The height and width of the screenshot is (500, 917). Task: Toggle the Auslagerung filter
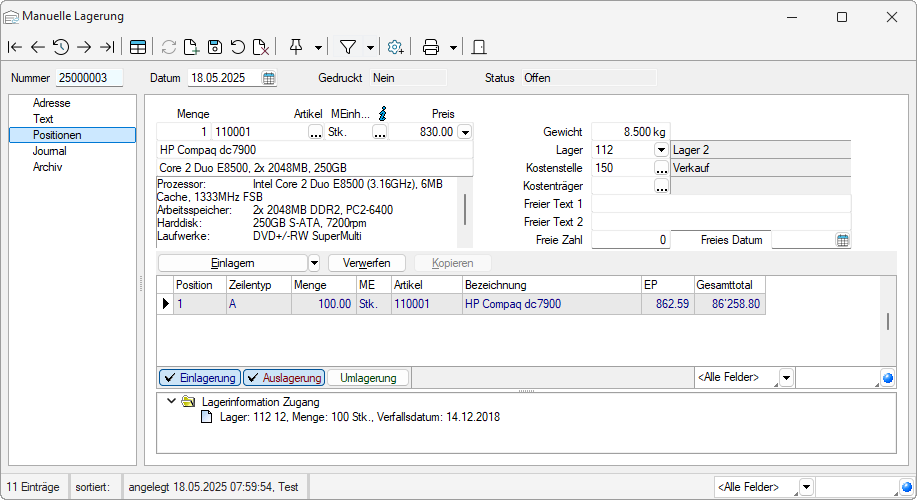pos(284,378)
